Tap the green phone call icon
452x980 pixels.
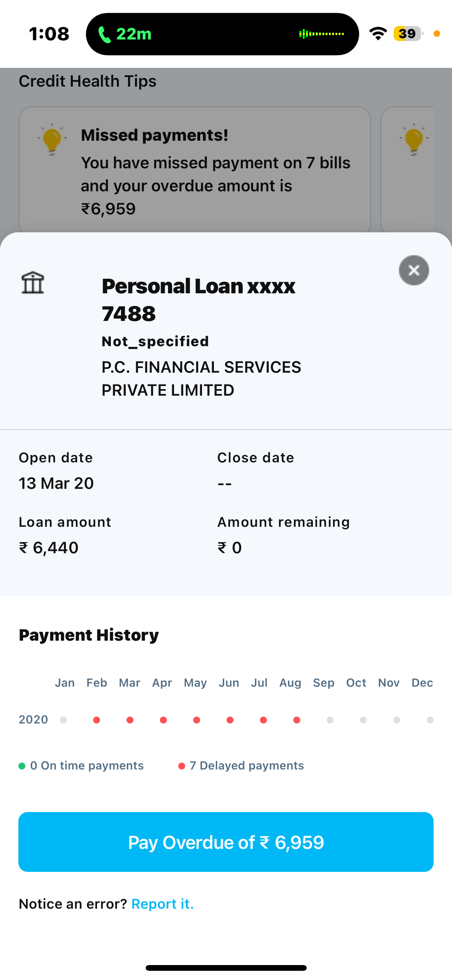104,35
